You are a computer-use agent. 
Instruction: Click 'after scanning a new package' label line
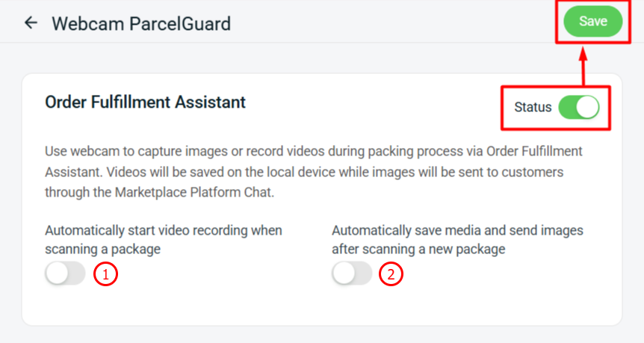pyautogui.click(x=418, y=250)
